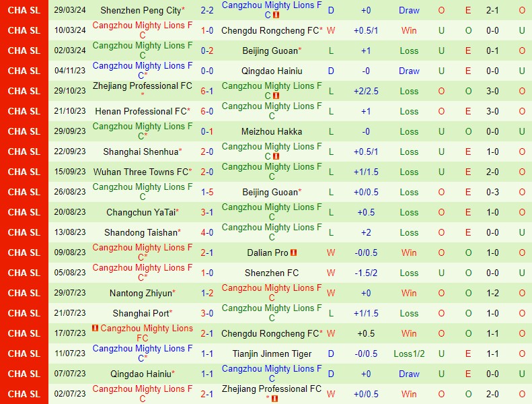The image size is (532, 404).
Task: Select the date 13/08/23
Action: click(70, 232)
